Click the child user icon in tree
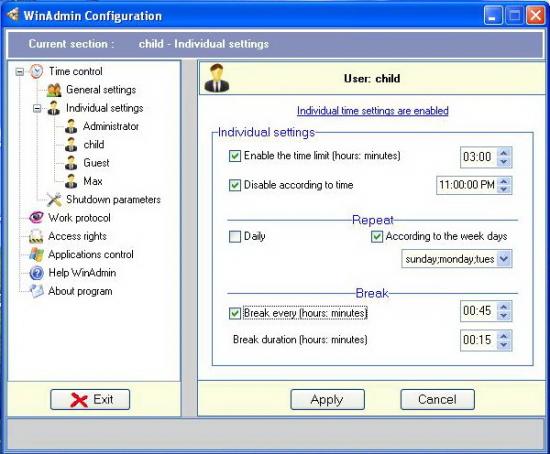The width and height of the screenshot is (550, 454). [x=71, y=145]
